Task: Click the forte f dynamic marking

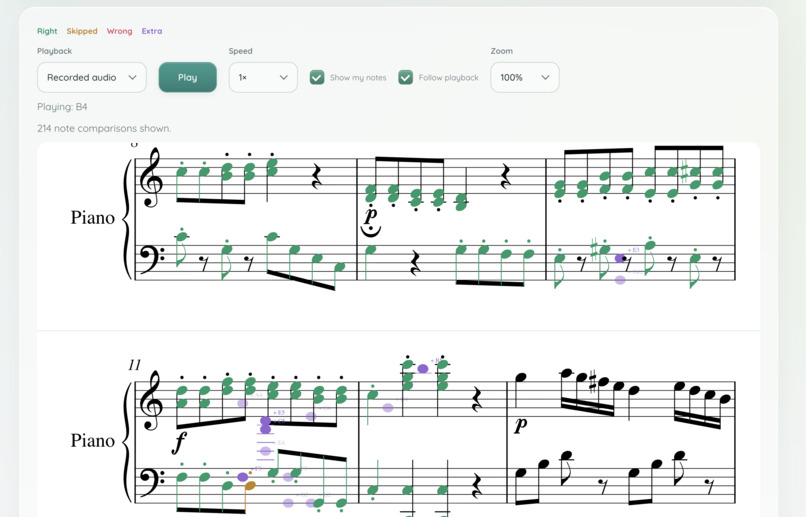Action: [179, 442]
